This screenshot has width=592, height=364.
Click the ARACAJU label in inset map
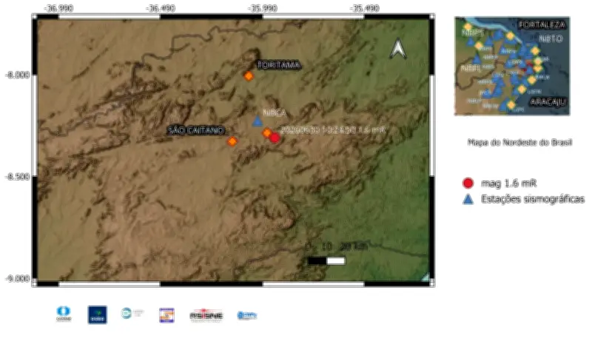point(548,101)
